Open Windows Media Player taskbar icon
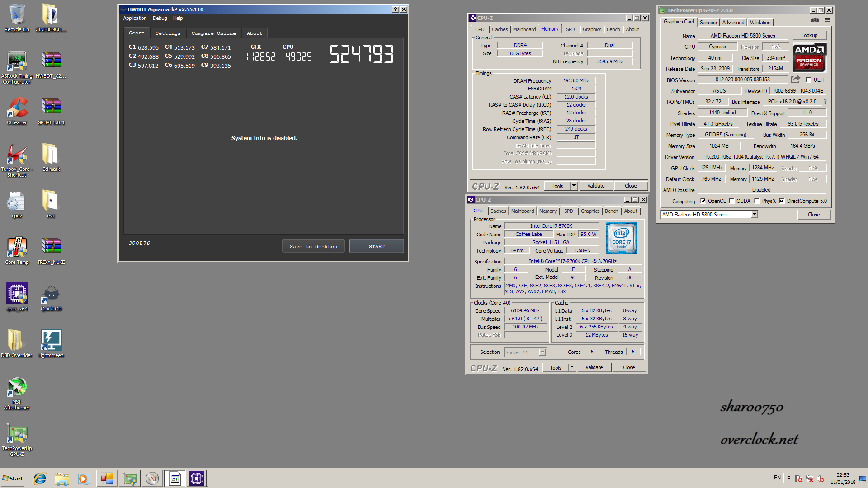Image resolution: width=868 pixels, height=488 pixels. click(84, 479)
